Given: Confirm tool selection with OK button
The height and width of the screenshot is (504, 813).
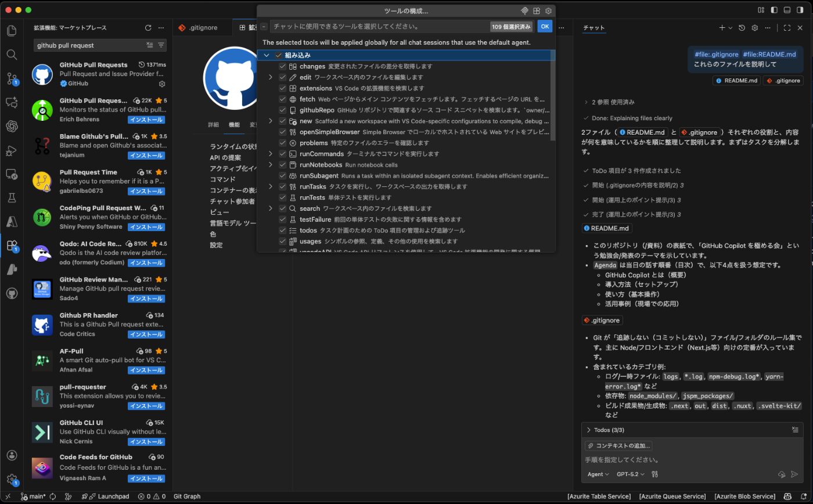Looking at the screenshot, I should pos(545,27).
